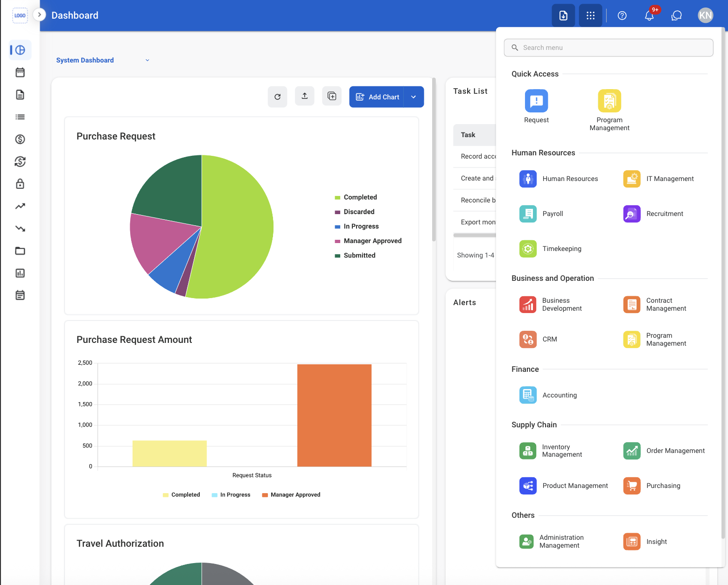Toggle Completed legend in Purchase Request Amount chart
Viewport: 728px width, 585px height.
pos(182,495)
